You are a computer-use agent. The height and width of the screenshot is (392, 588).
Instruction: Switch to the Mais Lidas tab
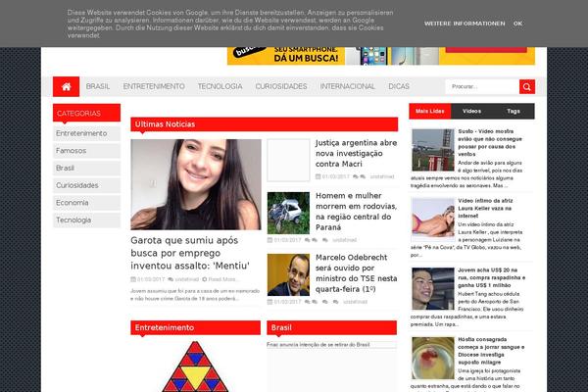point(430,111)
